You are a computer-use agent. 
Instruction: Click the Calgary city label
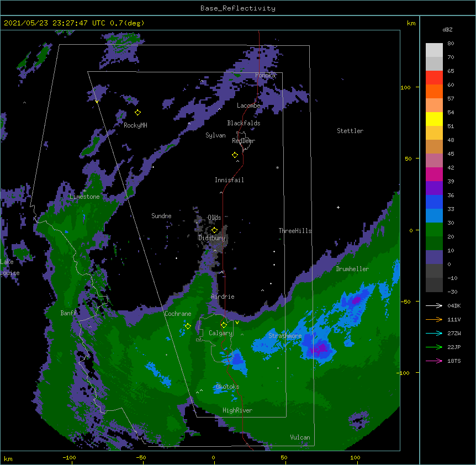tap(220, 333)
